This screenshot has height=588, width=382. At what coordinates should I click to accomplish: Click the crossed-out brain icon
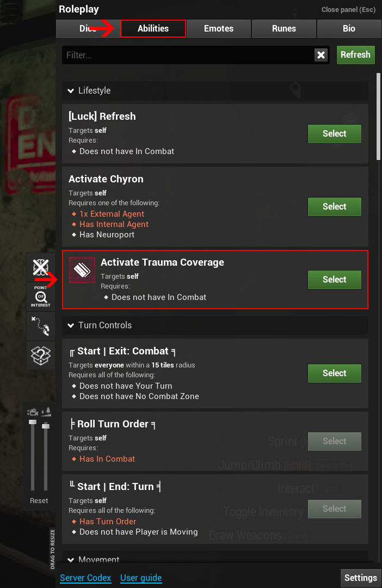click(x=41, y=267)
